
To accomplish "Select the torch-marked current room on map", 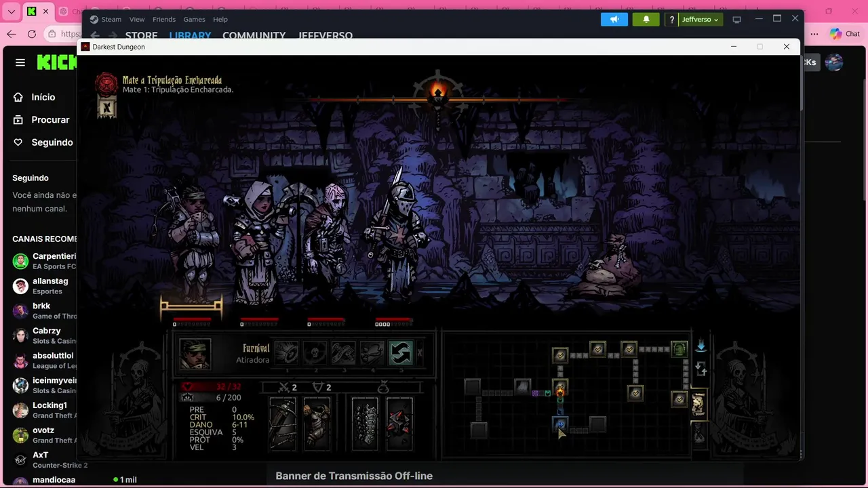I will 560,388.
